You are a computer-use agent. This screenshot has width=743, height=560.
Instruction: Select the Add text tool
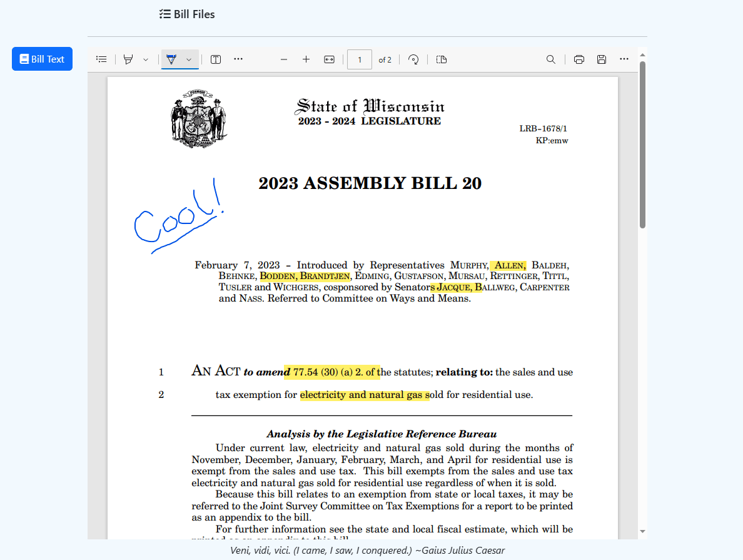click(x=216, y=59)
